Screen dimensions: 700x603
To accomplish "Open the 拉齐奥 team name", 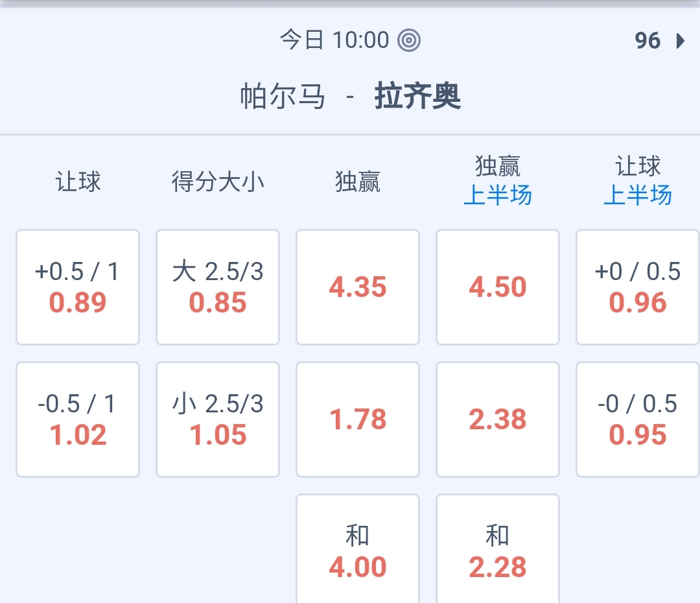I will pos(417,97).
